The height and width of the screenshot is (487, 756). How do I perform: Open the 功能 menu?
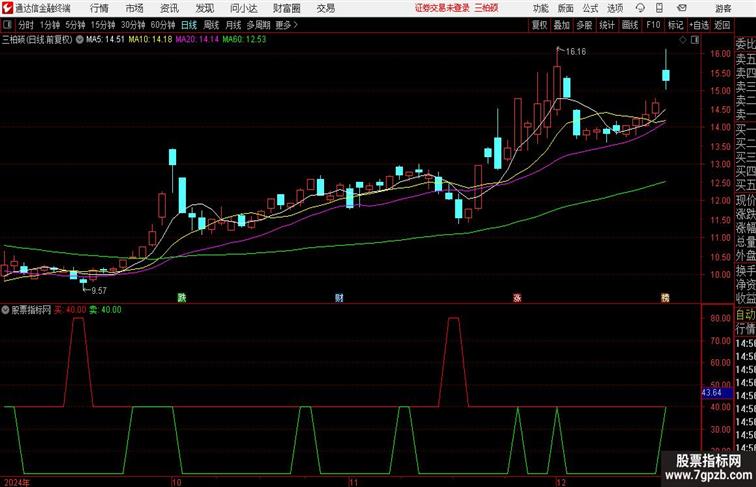click(x=540, y=8)
